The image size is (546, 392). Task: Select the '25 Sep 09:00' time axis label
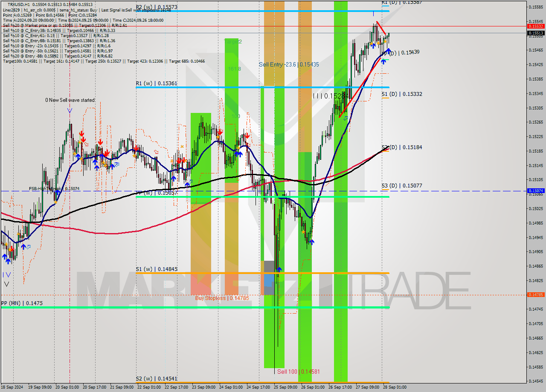(x=285, y=387)
